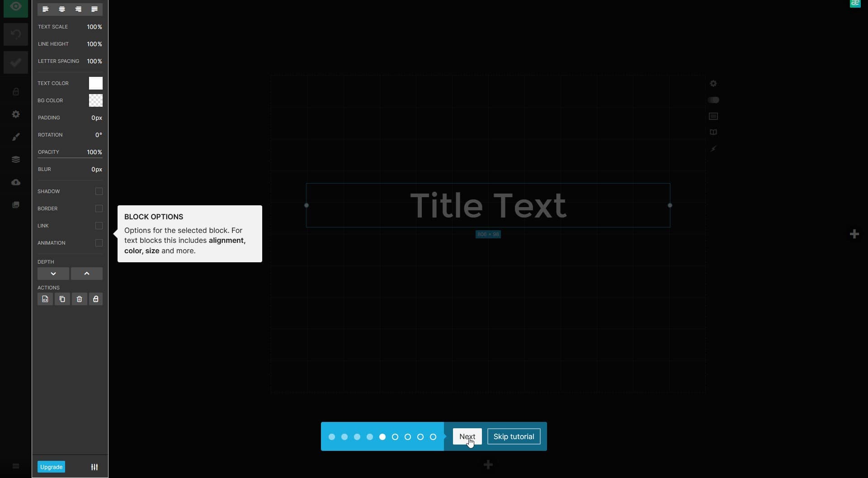Viewport: 868px width, 478px height.
Task: Lock the block via padlock action icon
Action: click(x=96, y=299)
